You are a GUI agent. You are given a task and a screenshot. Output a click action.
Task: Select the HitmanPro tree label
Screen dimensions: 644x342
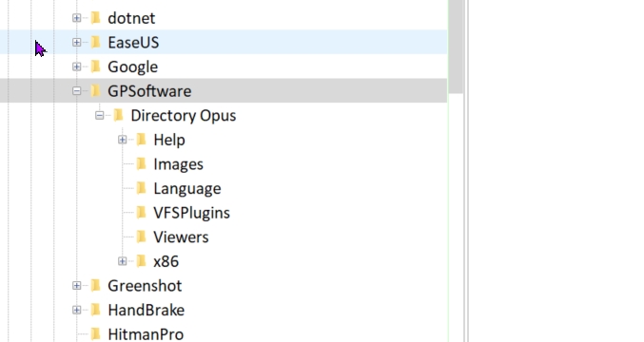point(146,334)
